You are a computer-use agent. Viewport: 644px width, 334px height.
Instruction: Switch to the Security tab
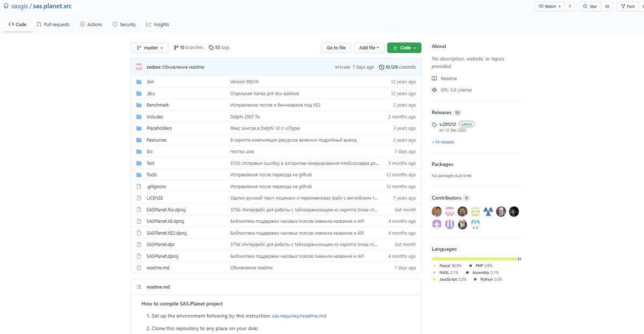(x=124, y=24)
